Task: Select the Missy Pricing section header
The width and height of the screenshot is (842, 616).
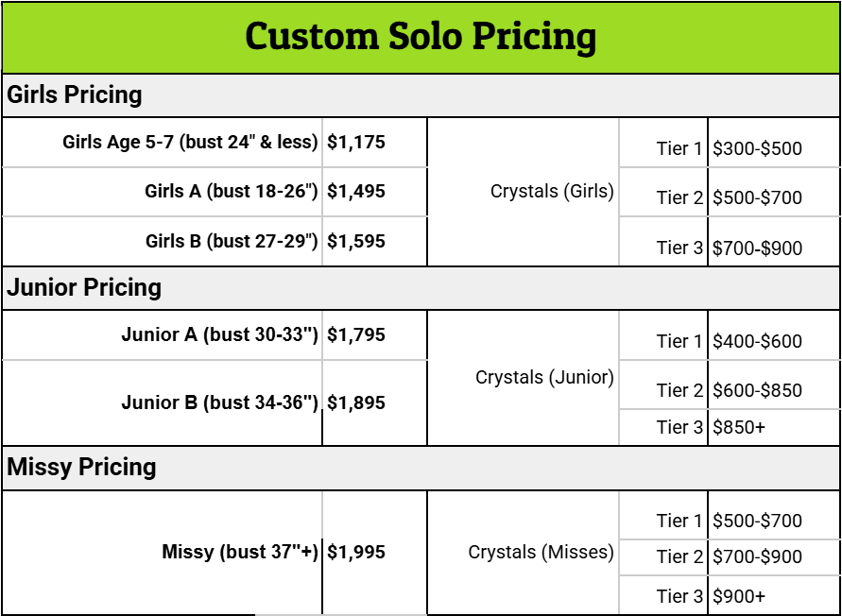Action: point(82,468)
